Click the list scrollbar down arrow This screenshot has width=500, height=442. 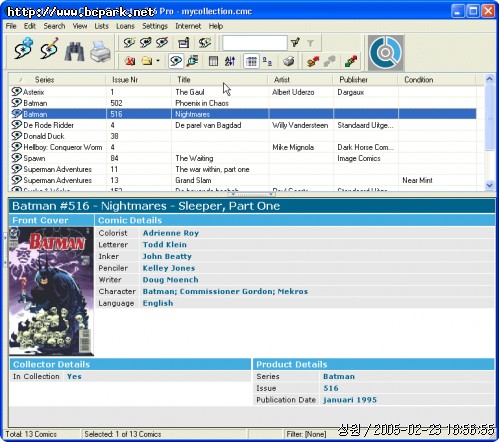[x=489, y=185]
